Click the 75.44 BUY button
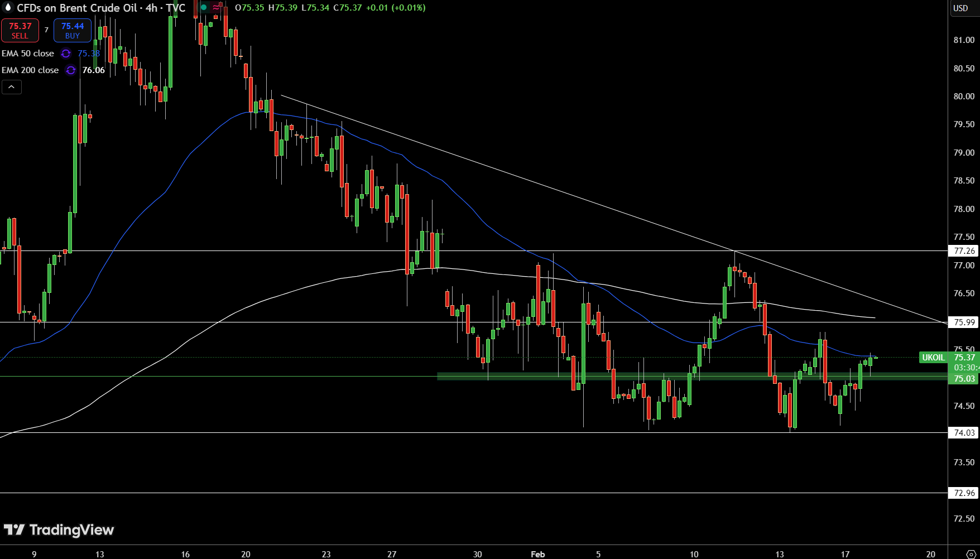The image size is (980, 559). [x=73, y=30]
